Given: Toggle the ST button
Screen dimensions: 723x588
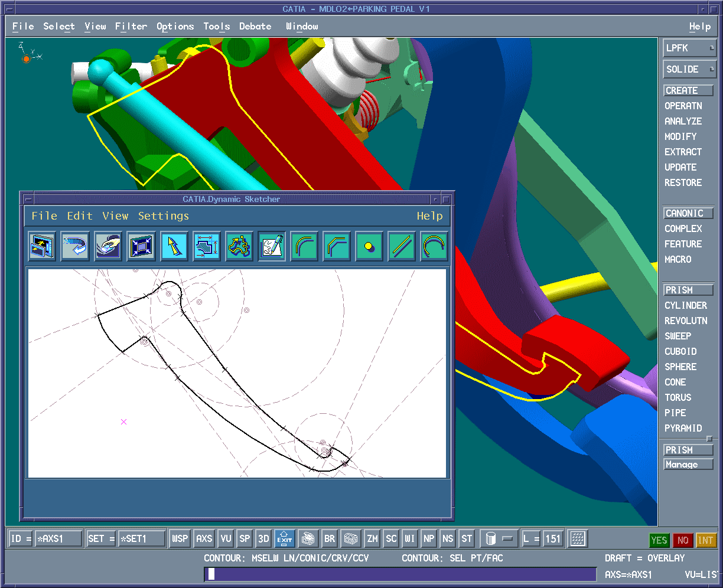Looking at the screenshot, I should [x=467, y=538].
